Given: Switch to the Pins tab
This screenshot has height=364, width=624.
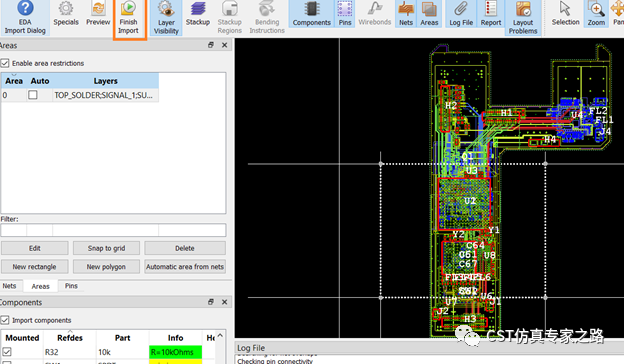Looking at the screenshot, I should click(71, 286).
